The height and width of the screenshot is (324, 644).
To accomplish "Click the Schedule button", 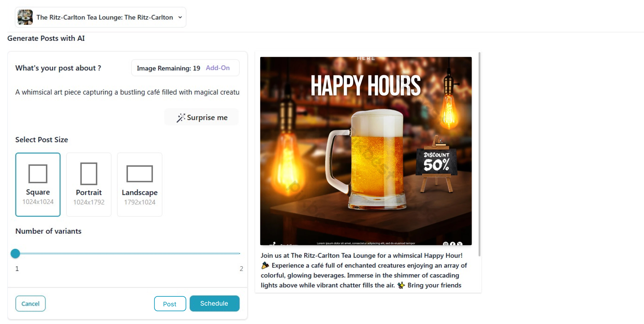I will pyautogui.click(x=214, y=303).
